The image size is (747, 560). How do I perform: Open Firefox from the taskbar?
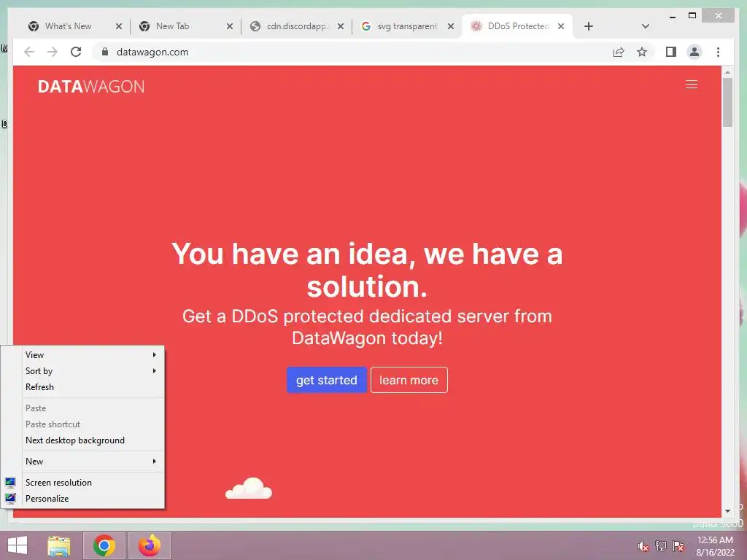point(149,545)
